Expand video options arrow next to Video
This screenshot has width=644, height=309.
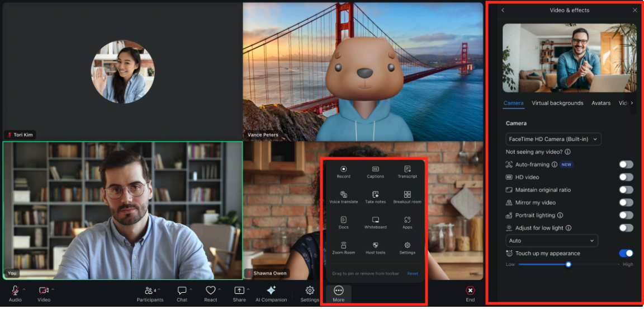click(x=53, y=289)
